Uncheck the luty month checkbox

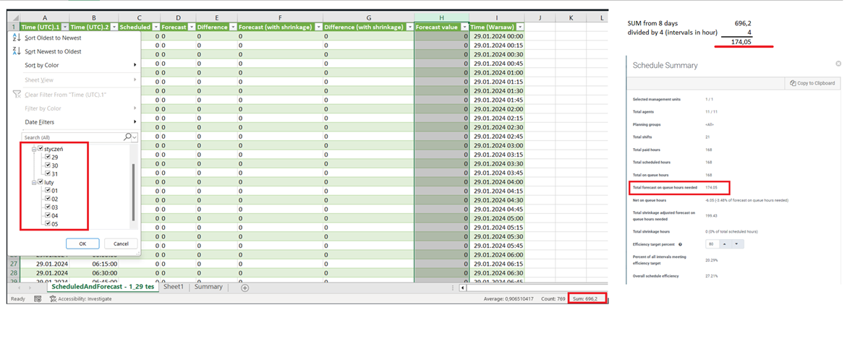coord(41,182)
